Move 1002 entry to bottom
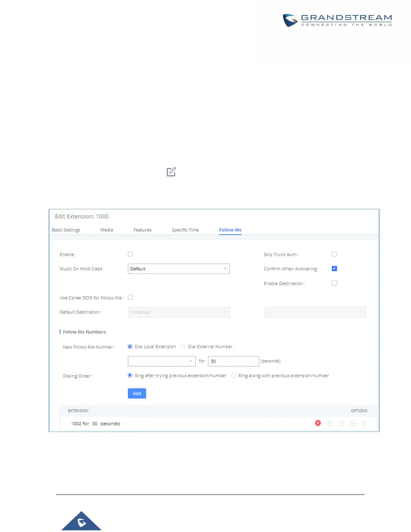Viewport: 411px width, 532px height. (364, 423)
